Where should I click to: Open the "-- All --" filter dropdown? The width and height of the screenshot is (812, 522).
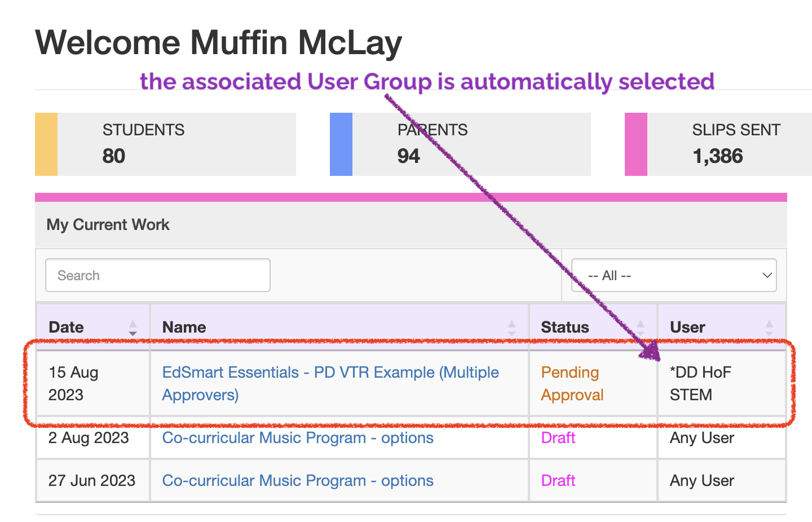click(x=674, y=275)
